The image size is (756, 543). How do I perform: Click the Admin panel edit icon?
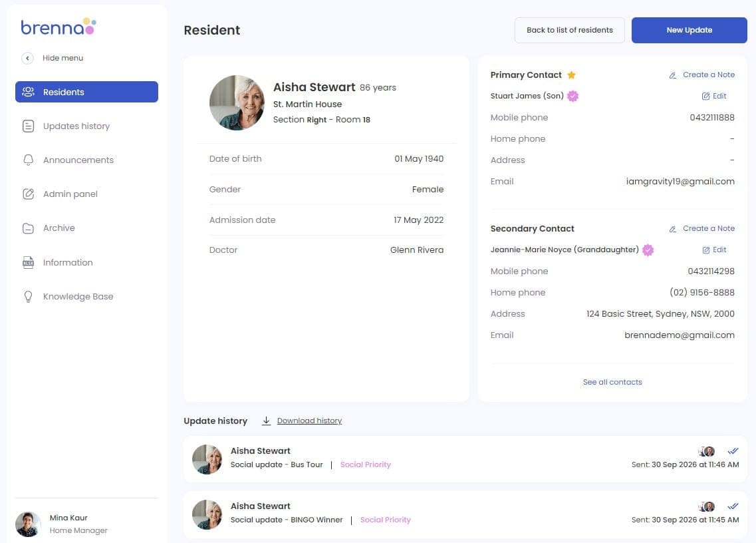[x=29, y=194]
